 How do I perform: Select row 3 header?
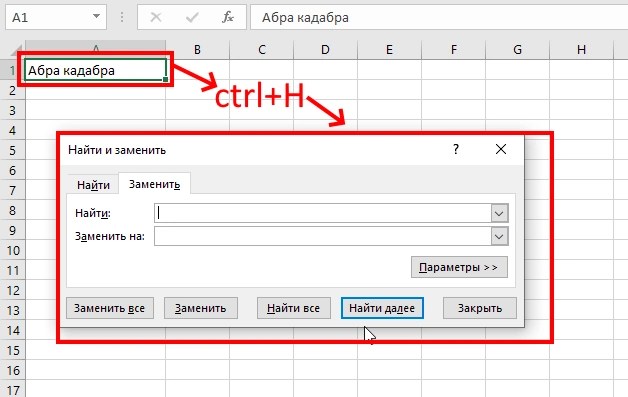click(x=12, y=111)
